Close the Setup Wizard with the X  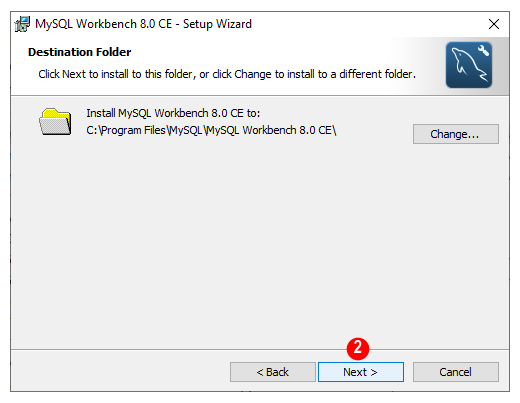(494, 24)
